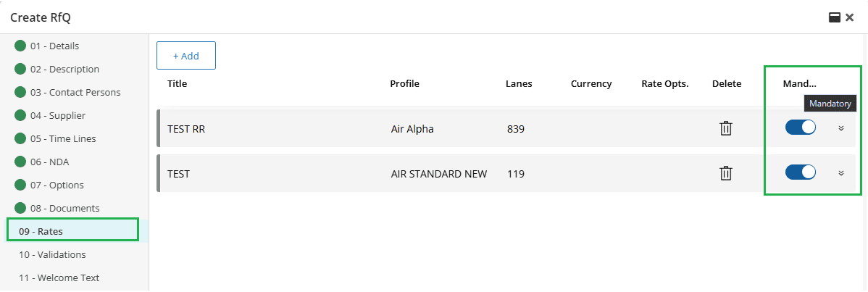The image size is (868, 292).
Task: Click the Lanes column header
Action: click(x=519, y=83)
